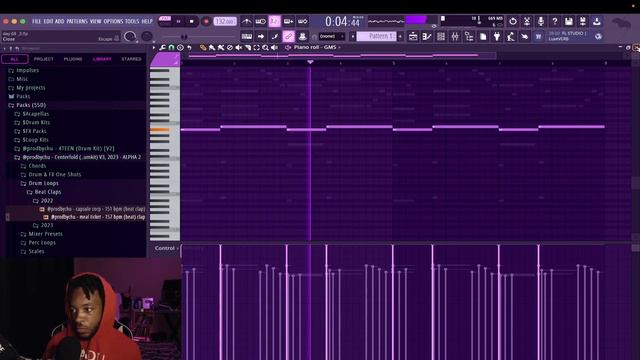
Task: Select the selection tool
Action: coord(257,47)
